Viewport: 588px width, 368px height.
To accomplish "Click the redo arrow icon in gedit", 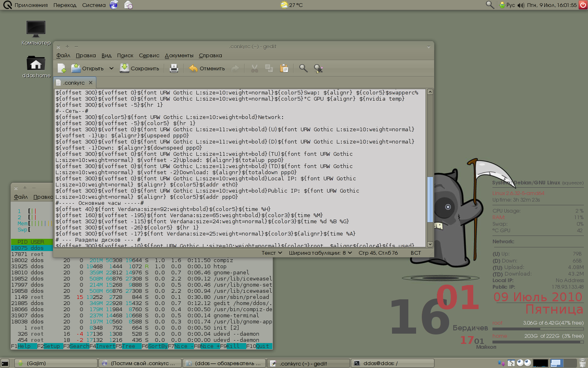I will pyautogui.click(x=235, y=68).
